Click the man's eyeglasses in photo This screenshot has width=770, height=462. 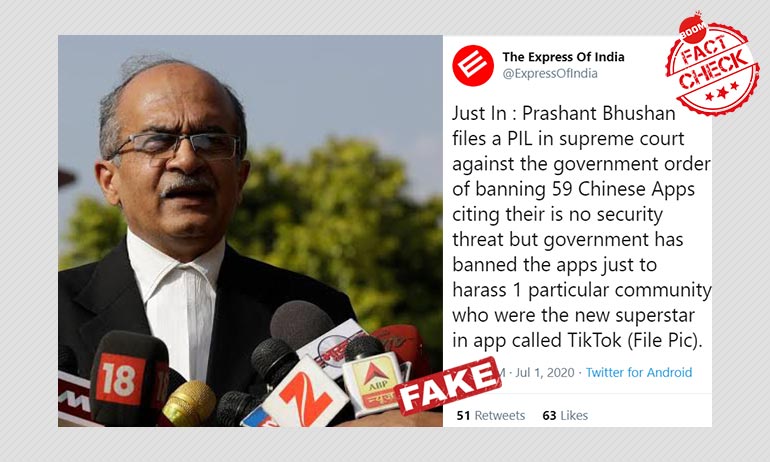click(177, 145)
